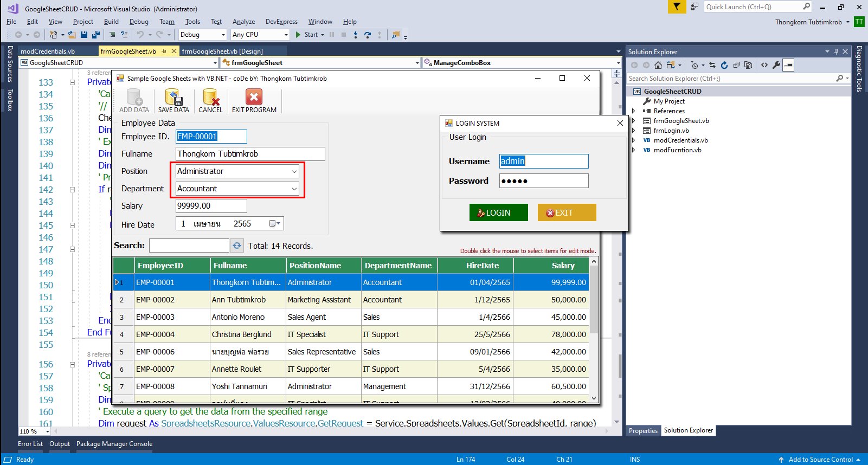Open the Department combo box showing Accountant
The height and width of the screenshot is (465, 868).
click(x=294, y=189)
